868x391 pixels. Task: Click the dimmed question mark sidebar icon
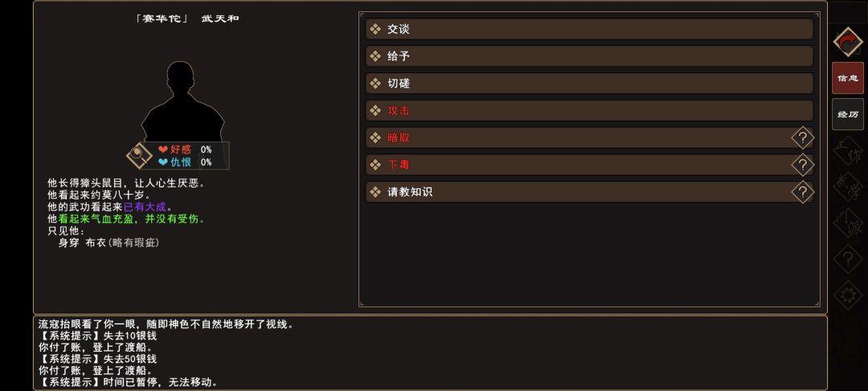point(847,259)
